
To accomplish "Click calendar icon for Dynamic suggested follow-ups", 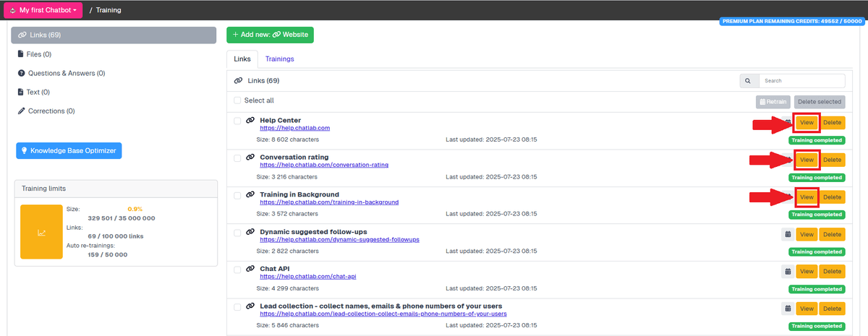I will pyautogui.click(x=787, y=234).
